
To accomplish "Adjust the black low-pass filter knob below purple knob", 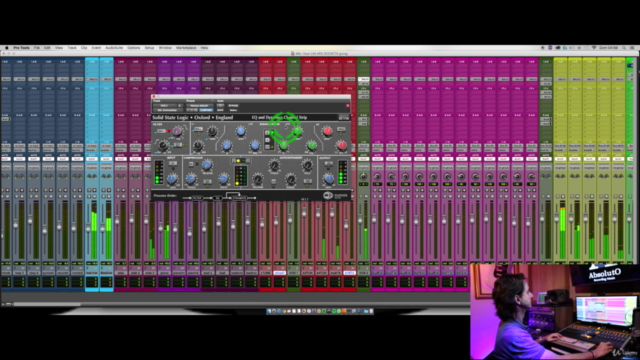I will [163, 145].
